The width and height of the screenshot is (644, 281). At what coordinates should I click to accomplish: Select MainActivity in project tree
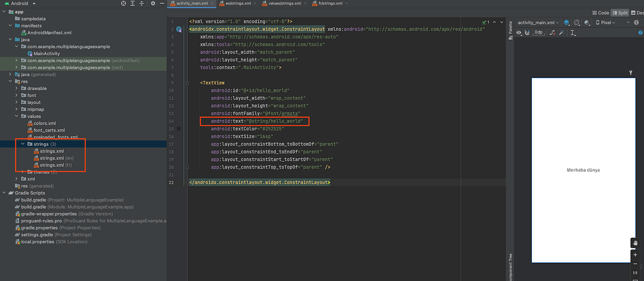point(43,53)
